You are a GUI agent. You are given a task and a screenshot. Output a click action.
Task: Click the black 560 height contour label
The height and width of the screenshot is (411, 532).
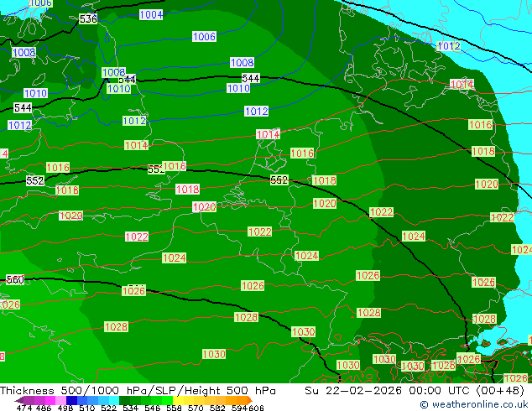click(x=15, y=280)
